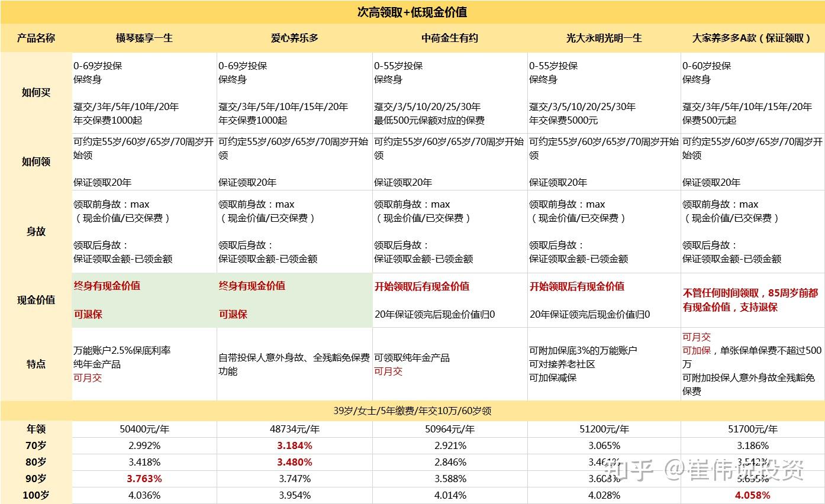Select the red 3.480% value
Screen dimensions: 825x504
295,462
